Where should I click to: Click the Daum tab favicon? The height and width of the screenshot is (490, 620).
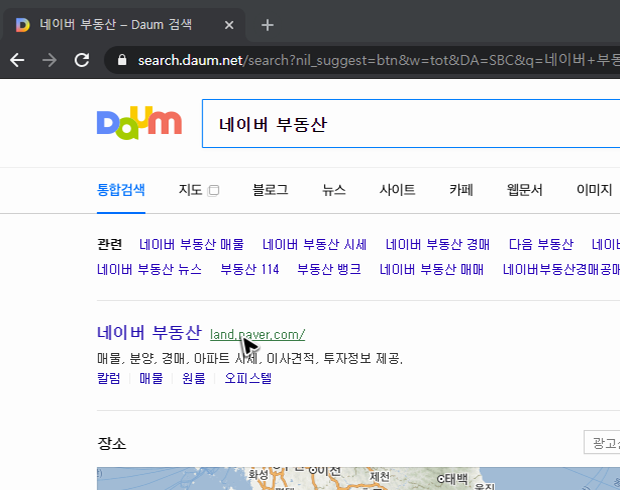(x=23, y=25)
